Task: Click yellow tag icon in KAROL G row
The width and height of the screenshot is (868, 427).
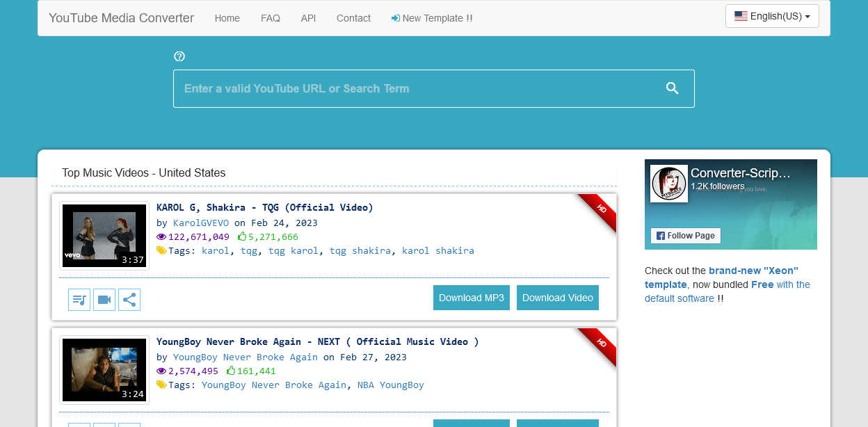Action: [x=161, y=250]
